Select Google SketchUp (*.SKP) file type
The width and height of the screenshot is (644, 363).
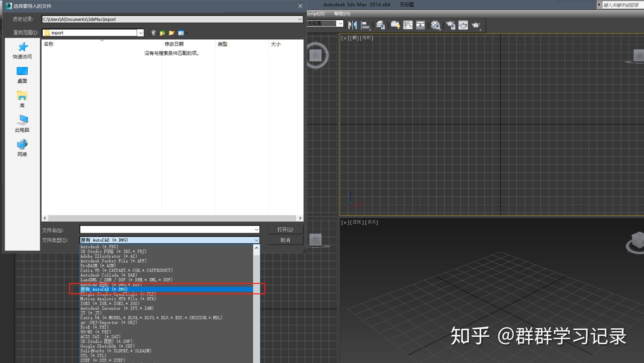(x=167, y=346)
